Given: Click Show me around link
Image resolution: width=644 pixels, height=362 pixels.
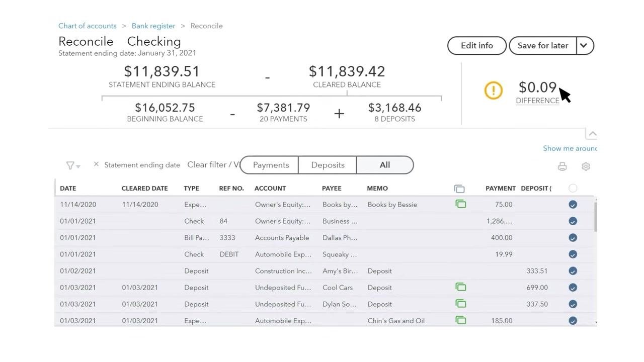Looking at the screenshot, I should [570, 148].
